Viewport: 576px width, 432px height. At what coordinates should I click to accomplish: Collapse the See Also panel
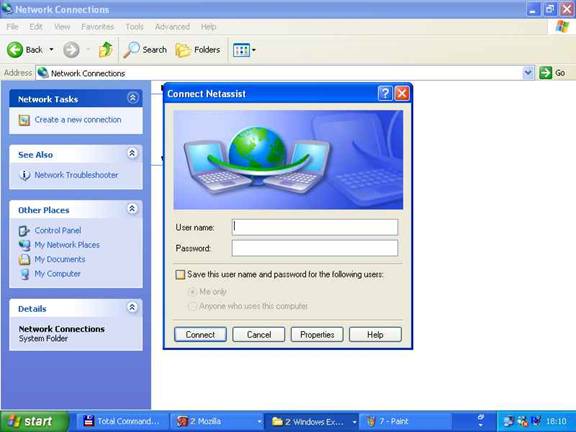point(132,153)
